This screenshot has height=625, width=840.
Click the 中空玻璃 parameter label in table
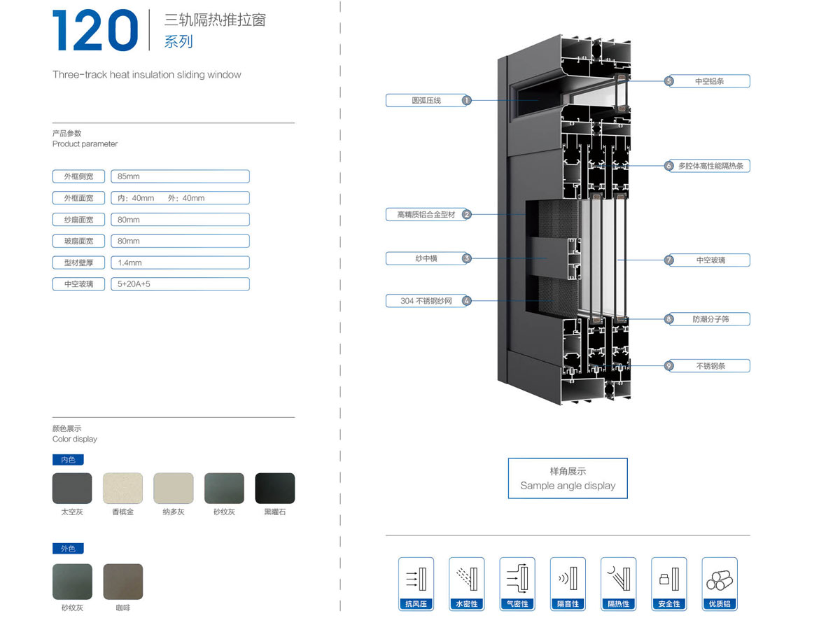(x=78, y=284)
